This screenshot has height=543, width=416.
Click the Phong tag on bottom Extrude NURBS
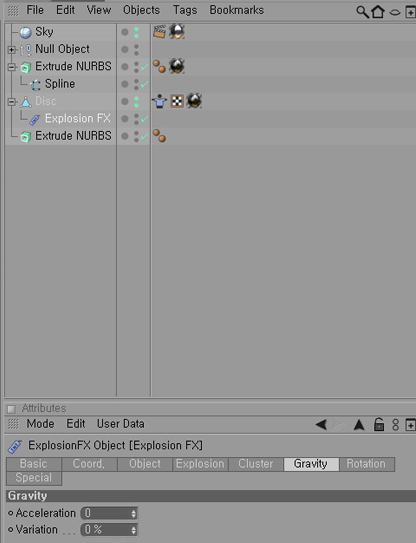click(x=159, y=135)
